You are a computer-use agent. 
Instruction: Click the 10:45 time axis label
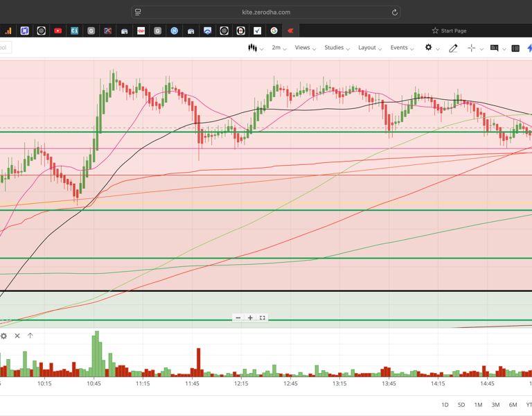tap(94, 383)
